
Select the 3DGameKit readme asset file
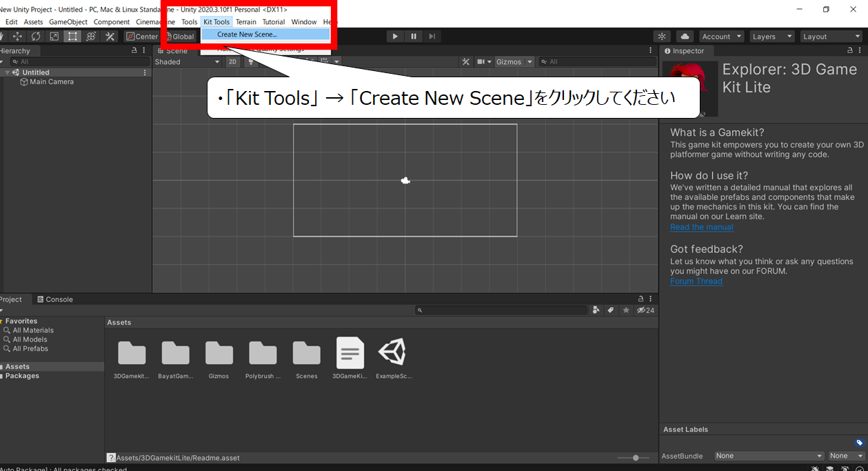click(350, 359)
